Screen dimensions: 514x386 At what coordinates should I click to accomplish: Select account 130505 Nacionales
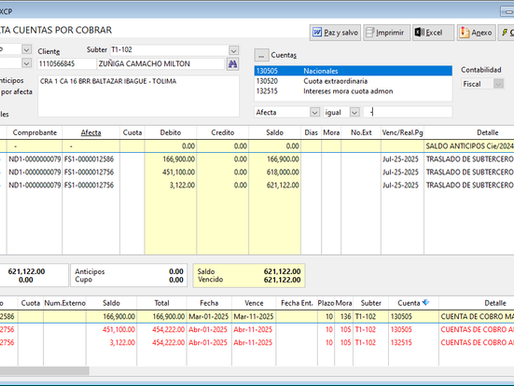point(353,71)
